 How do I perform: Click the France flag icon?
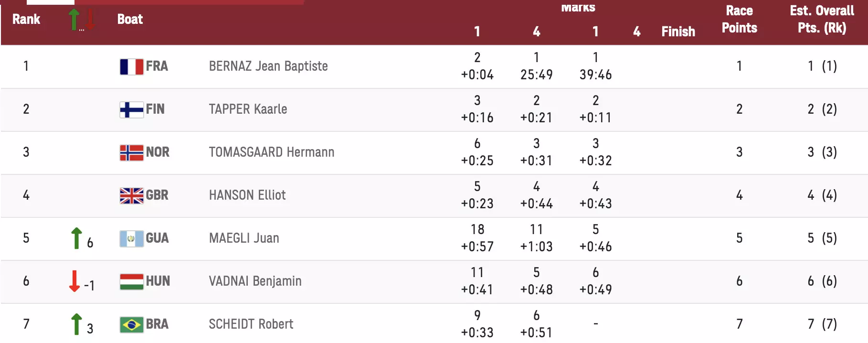pos(131,66)
